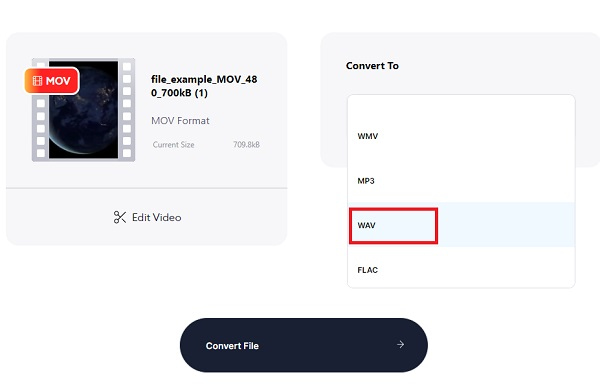The width and height of the screenshot is (600, 384).
Task: Click the right film-strip perforation edge of thumbnail
Action: click(127, 110)
